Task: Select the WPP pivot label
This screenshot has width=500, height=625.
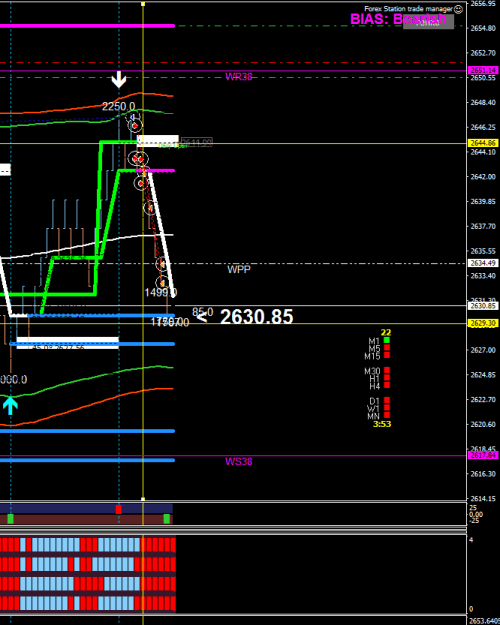Action: 238,270
